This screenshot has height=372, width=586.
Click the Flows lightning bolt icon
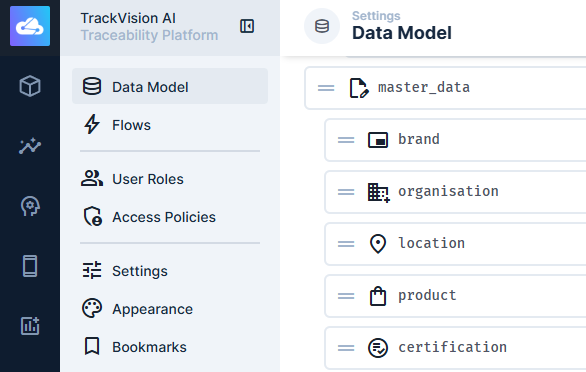click(x=92, y=124)
